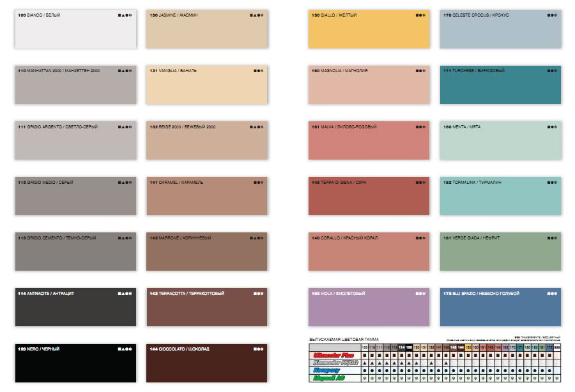
Task: Click availability symbols on the 171 Turchese swatch
Action: (551, 71)
